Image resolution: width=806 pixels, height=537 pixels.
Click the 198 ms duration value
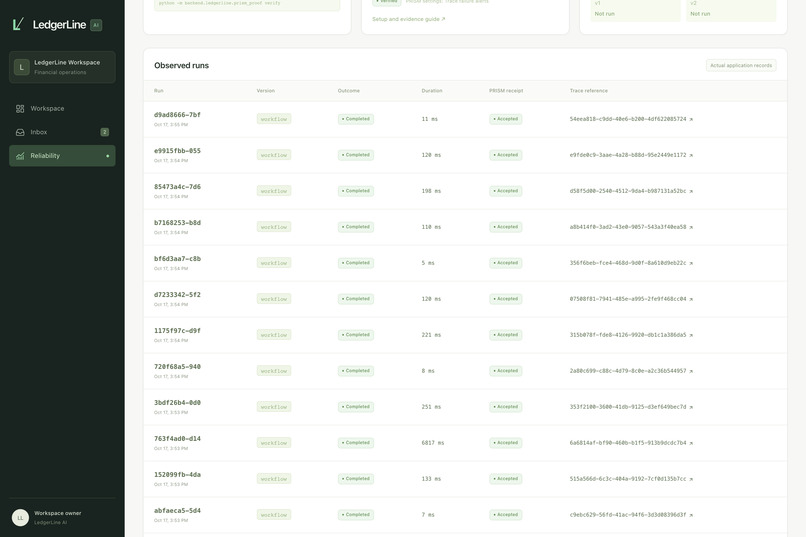431,191
